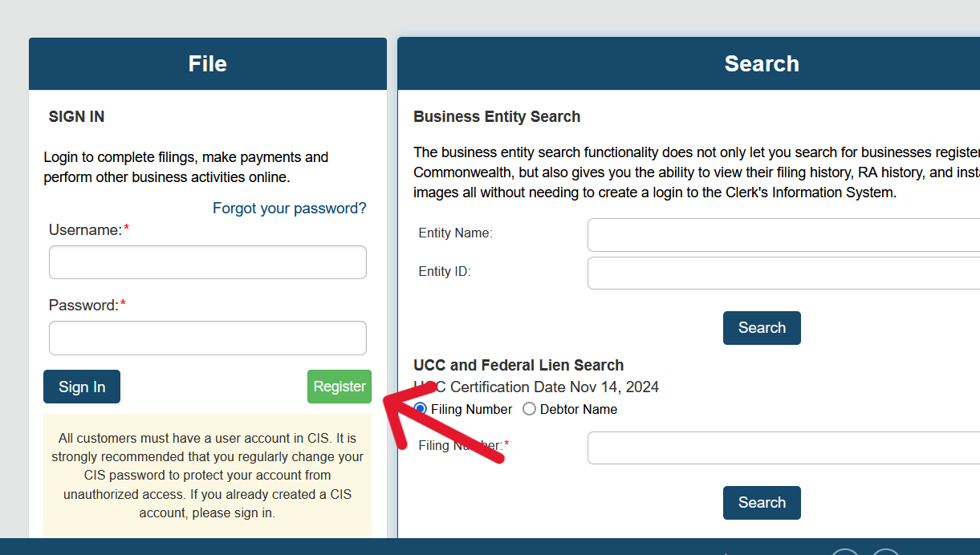Select the Filing Number radio button
Screen dimensions: 980x555
(x=421, y=409)
